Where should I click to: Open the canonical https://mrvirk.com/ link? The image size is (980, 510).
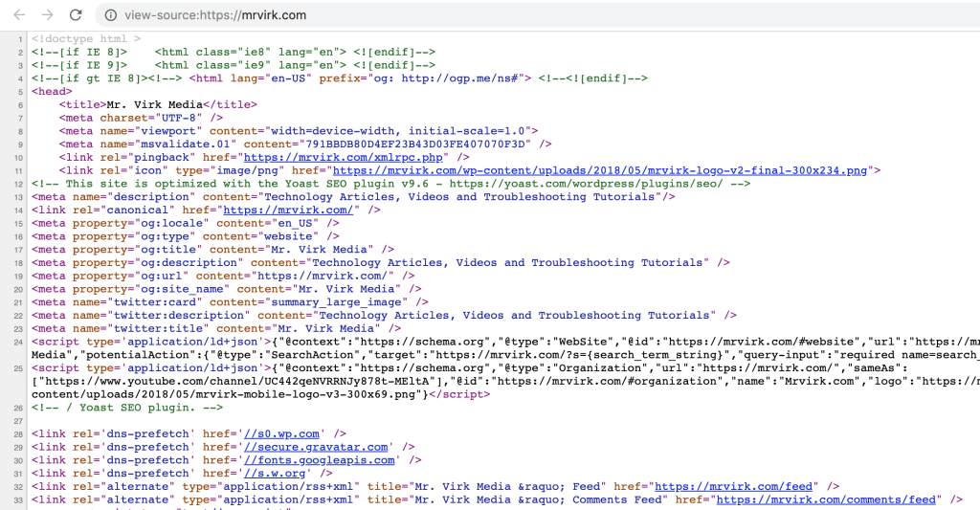tap(288, 210)
